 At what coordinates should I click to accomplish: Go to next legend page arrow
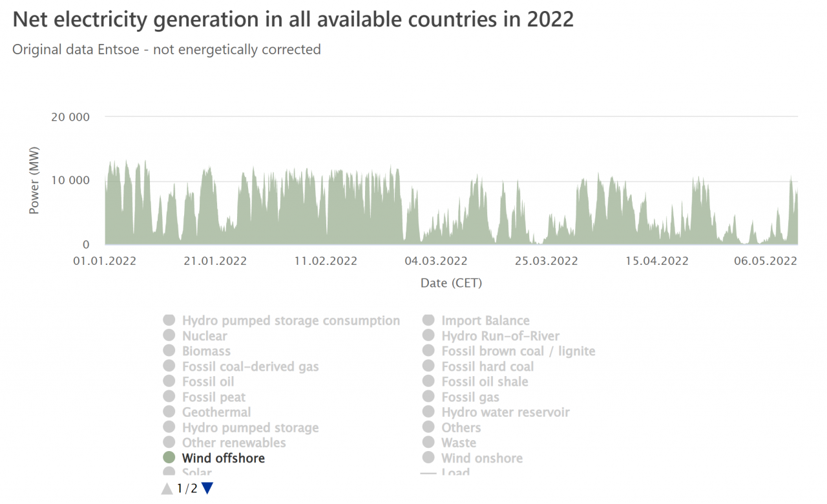[207, 488]
